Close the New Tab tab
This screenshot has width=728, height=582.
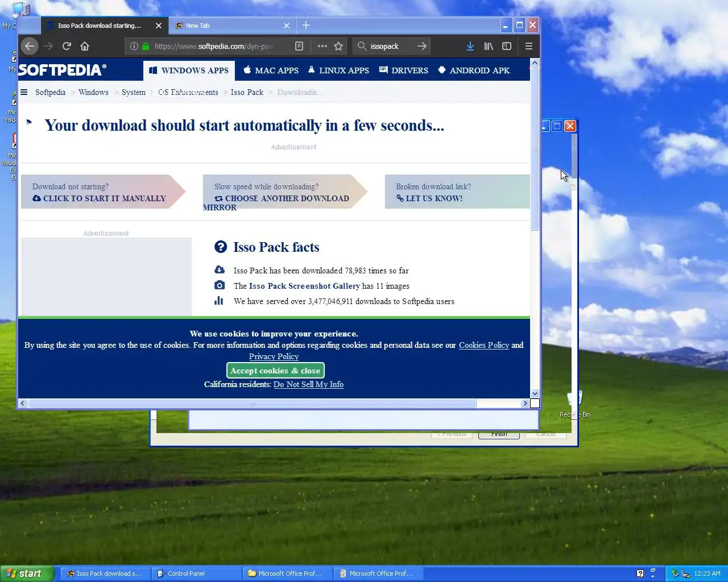(287, 26)
